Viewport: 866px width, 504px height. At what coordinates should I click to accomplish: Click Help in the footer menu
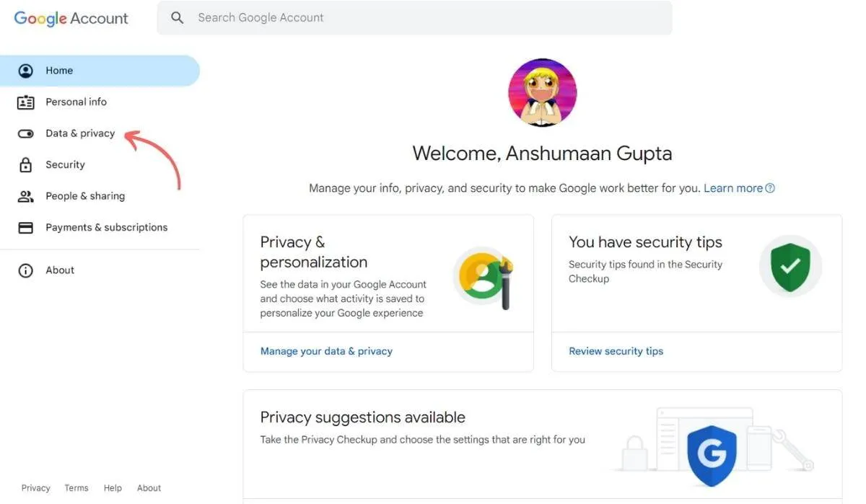(113, 487)
